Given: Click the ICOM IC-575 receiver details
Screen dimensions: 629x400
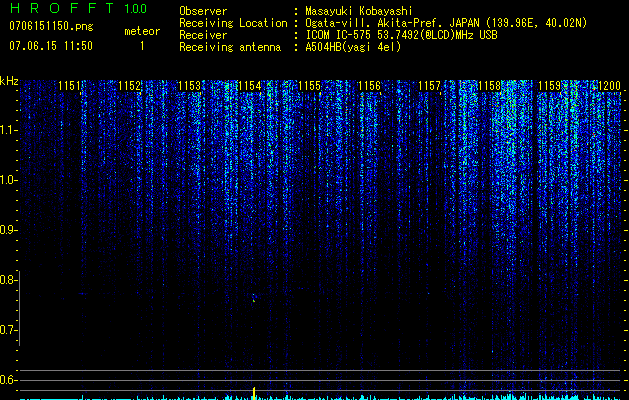Looking at the screenshot, I should point(401,35).
